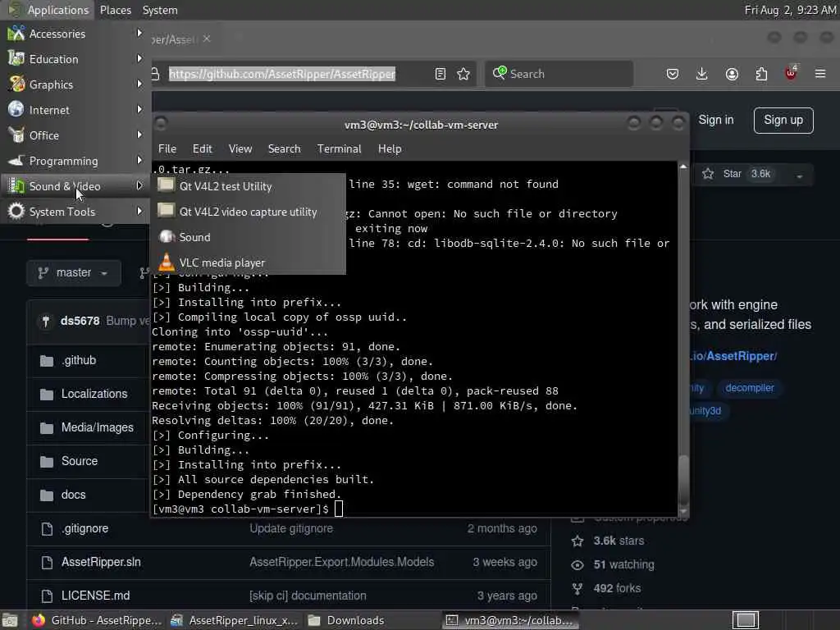Viewport: 840px width, 630px height.
Task: Open the Media/Images folder
Action: click(x=98, y=427)
